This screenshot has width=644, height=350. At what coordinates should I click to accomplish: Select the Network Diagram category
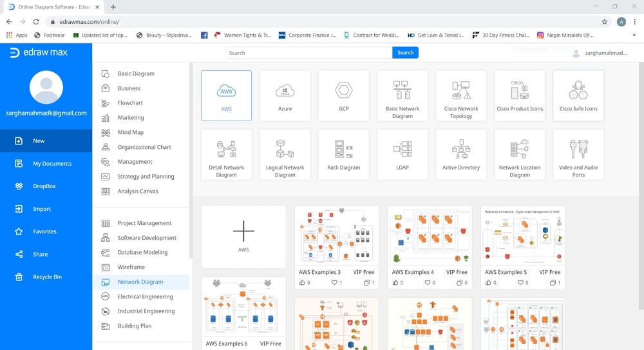(141, 282)
